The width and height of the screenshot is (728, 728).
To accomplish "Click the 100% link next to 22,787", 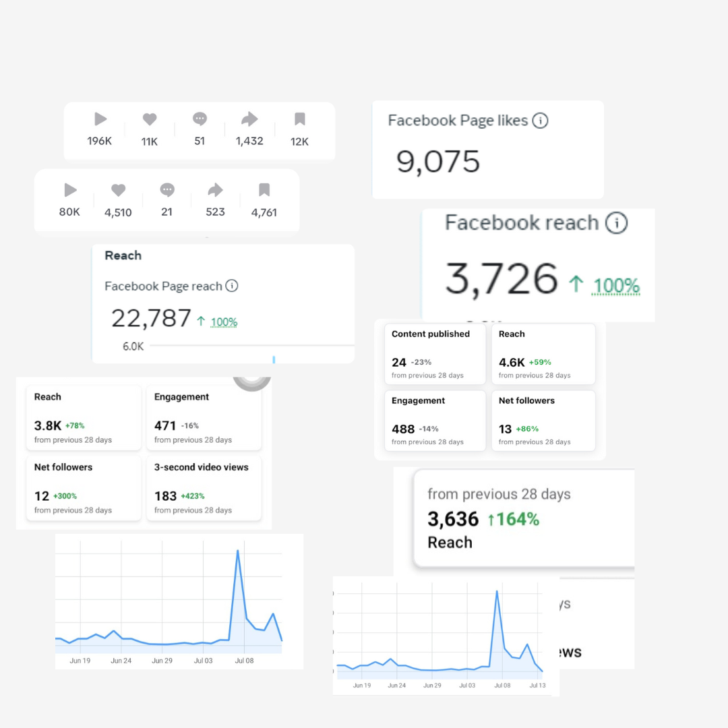I will pyautogui.click(x=224, y=322).
